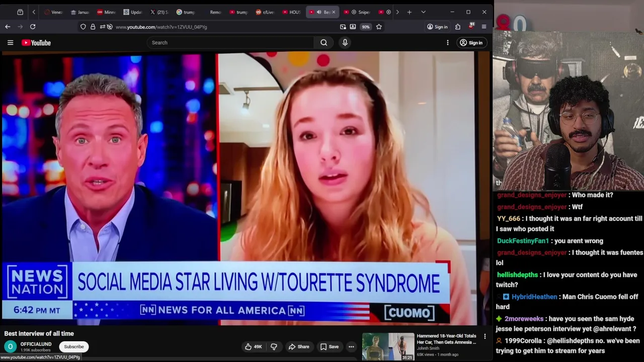Open the OFFICIALUND channel avatar

click(10, 346)
